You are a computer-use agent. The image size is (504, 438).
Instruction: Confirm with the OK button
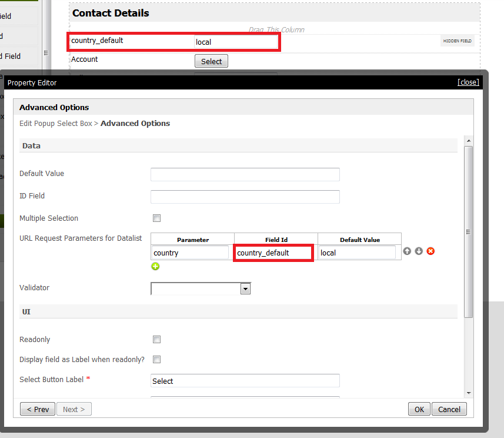click(419, 409)
